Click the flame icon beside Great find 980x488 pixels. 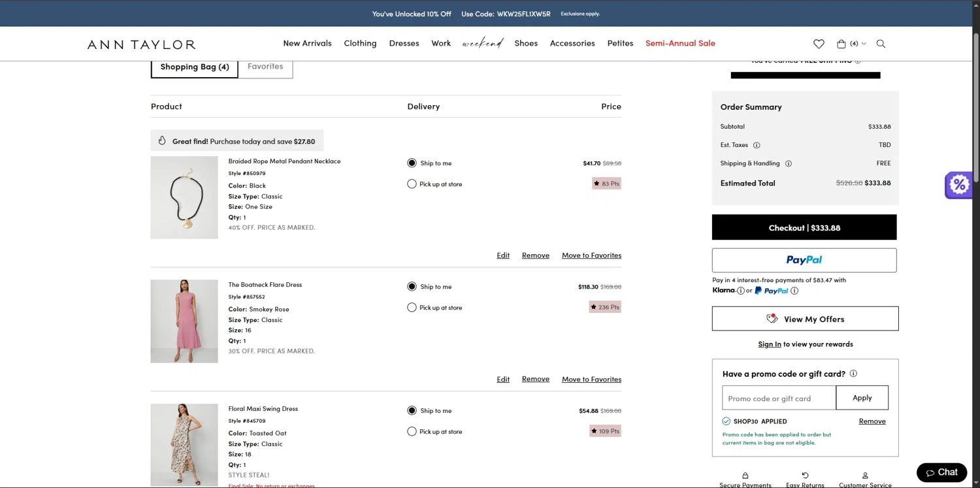[x=162, y=140]
